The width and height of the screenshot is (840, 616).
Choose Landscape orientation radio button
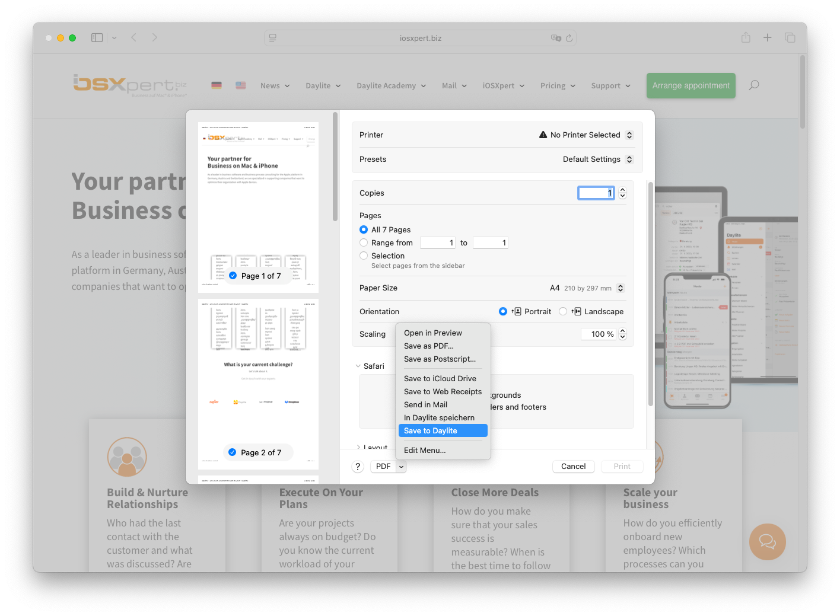click(563, 311)
